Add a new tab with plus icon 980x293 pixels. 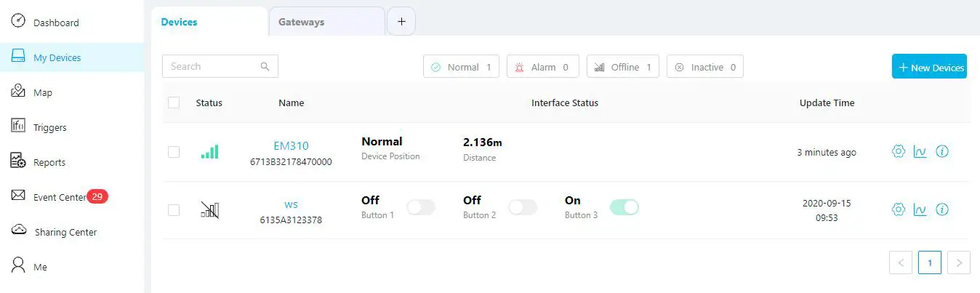coord(401,22)
